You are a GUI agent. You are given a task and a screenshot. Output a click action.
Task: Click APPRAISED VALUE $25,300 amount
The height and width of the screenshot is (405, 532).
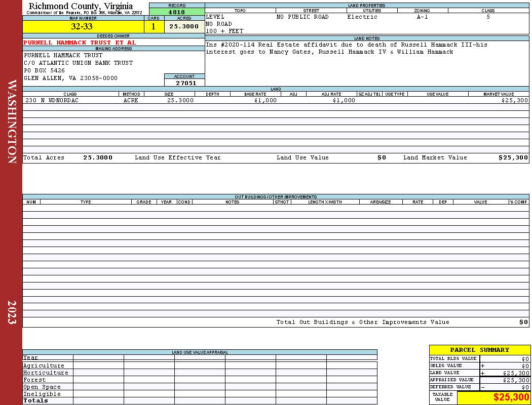click(516, 380)
